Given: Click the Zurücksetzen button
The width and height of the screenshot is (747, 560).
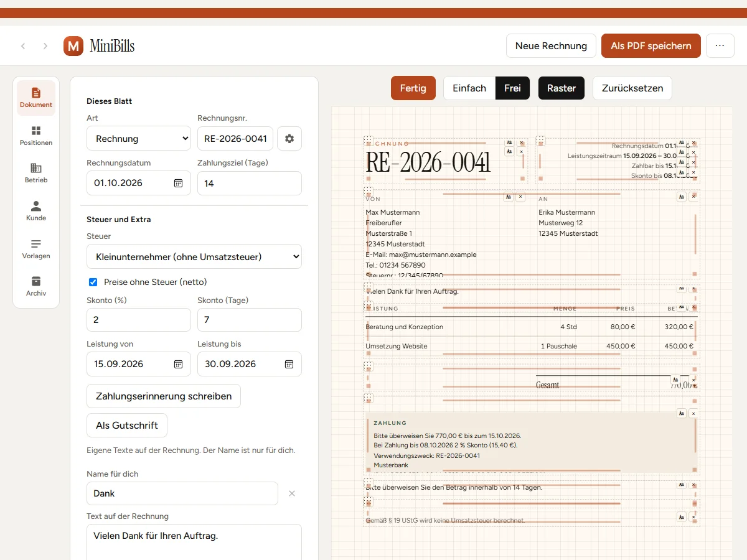Looking at the screenshot, I should click(x=632, y=88).
